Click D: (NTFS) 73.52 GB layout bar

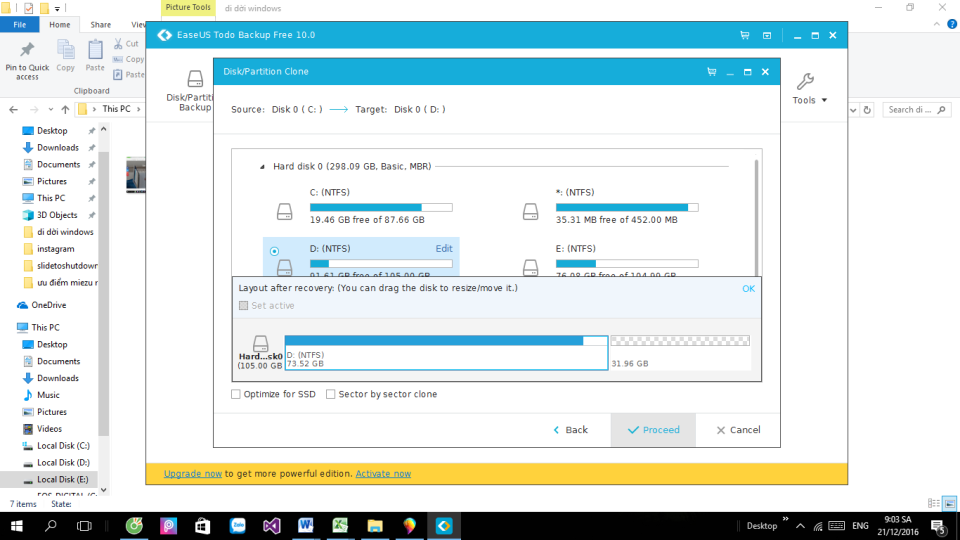pos(446,353)
